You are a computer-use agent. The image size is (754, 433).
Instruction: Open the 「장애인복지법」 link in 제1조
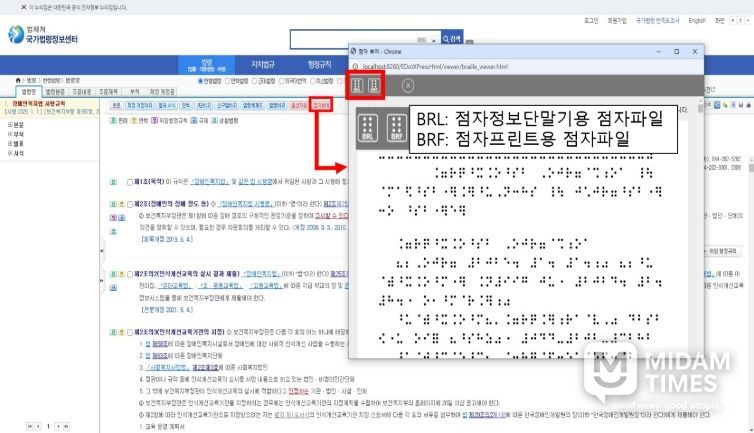tap(210, 182)
